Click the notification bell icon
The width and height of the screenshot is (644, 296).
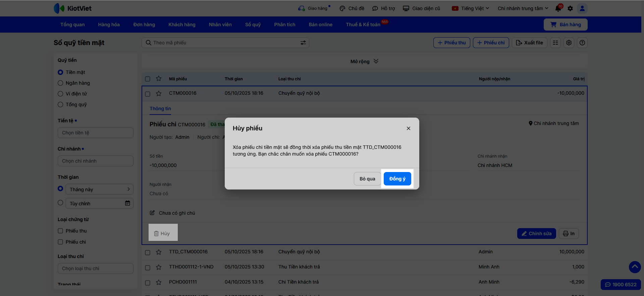pyautogui.click(x=558, y=8)
